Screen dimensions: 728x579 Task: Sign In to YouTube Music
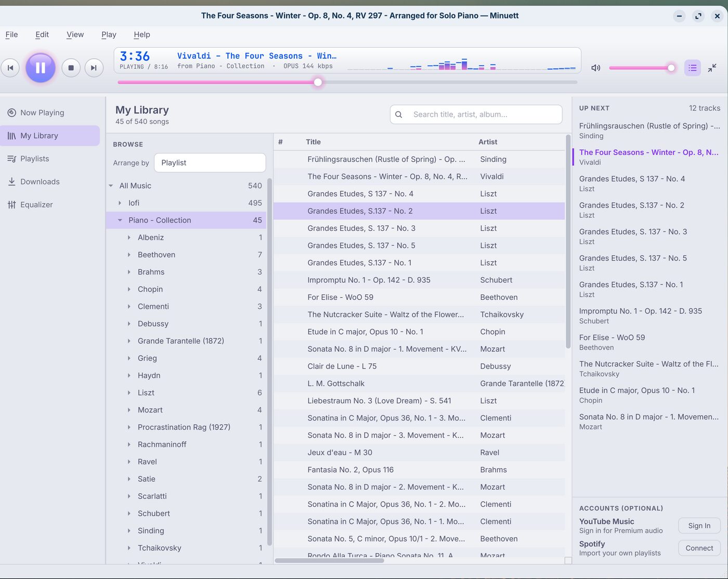[x=699, y=525]
